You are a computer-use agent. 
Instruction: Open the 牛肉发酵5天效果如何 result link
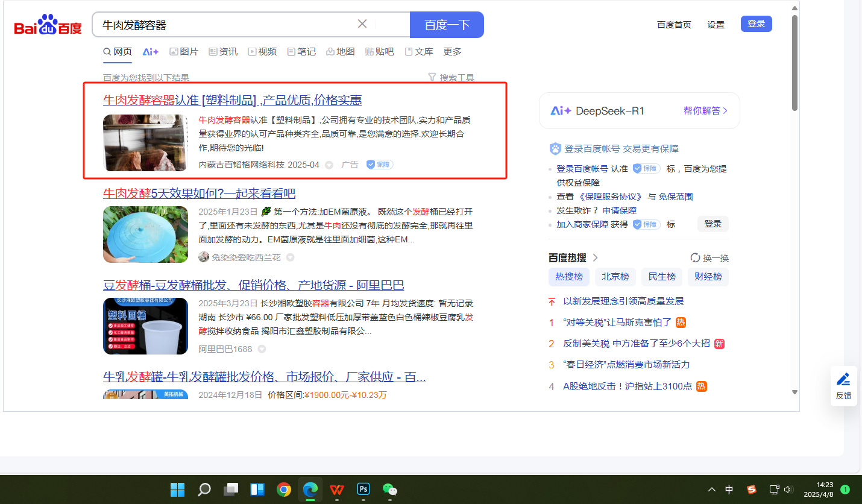click(199, 194)
